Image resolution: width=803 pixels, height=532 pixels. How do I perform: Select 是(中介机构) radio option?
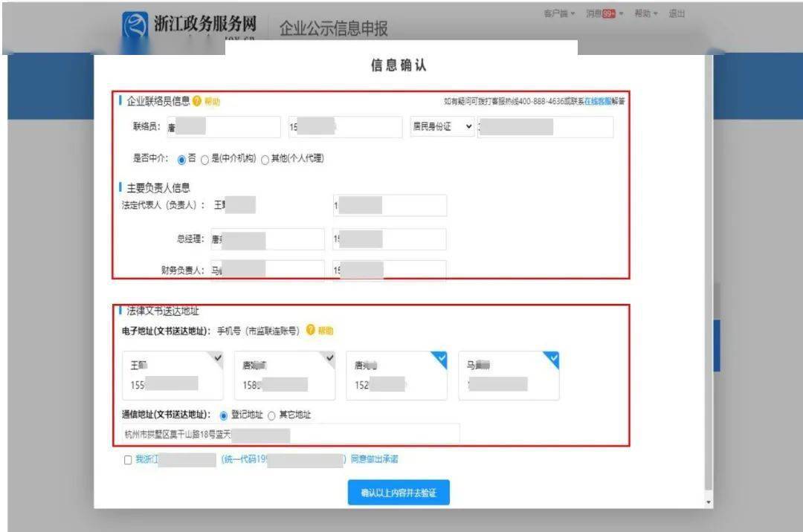tap(205, 160)
